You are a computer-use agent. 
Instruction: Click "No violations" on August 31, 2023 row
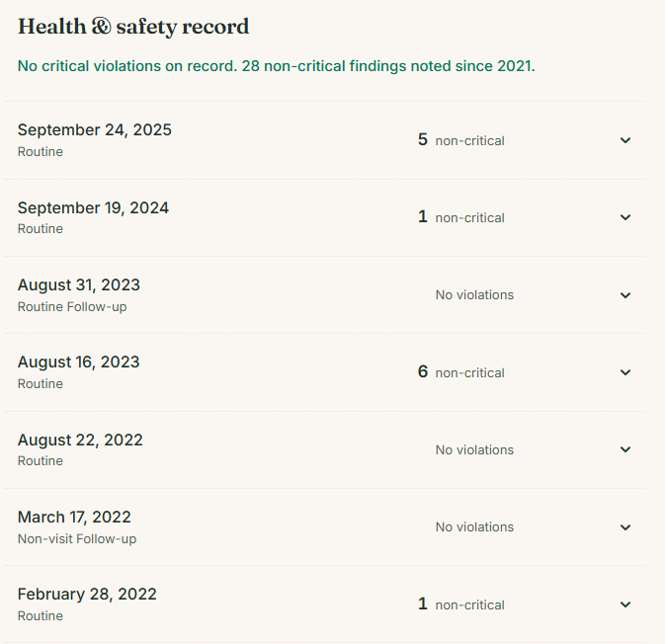474,294
